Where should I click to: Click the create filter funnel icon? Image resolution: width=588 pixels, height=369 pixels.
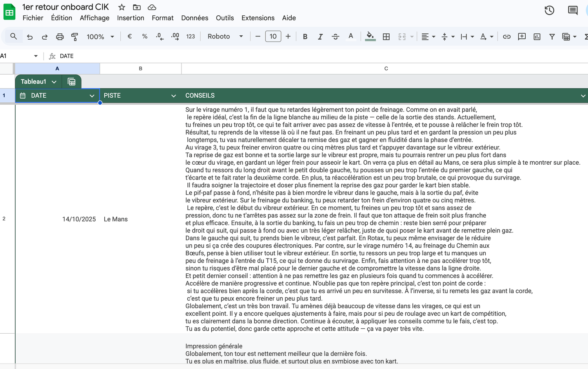[x=552, y=36]
